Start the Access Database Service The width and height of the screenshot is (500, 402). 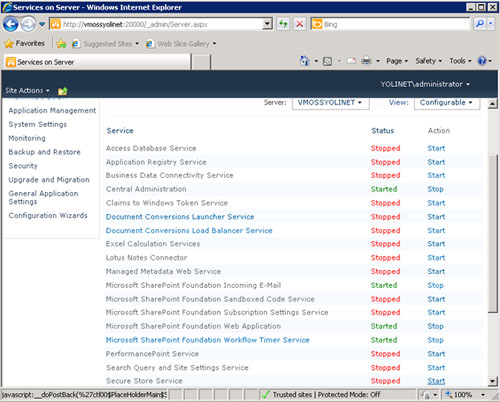pyautogui.click(x=436, y=148)
